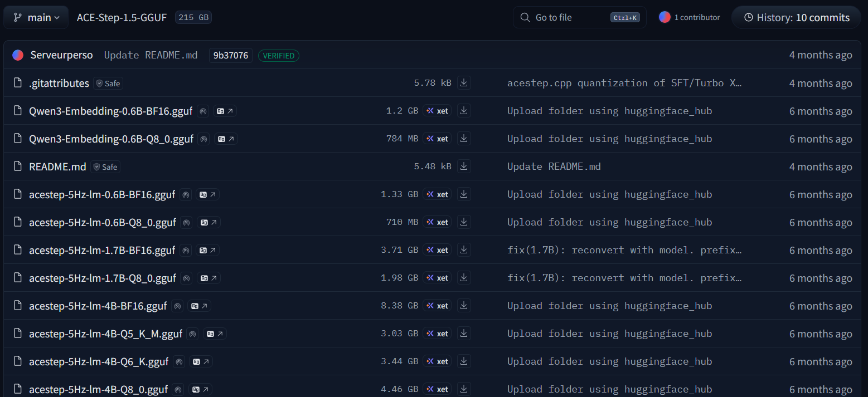Open the Update README.md commit message in the README.md row
Image resolution: width=868 pixels, height=397 pixels.
[x=554, y=166]
